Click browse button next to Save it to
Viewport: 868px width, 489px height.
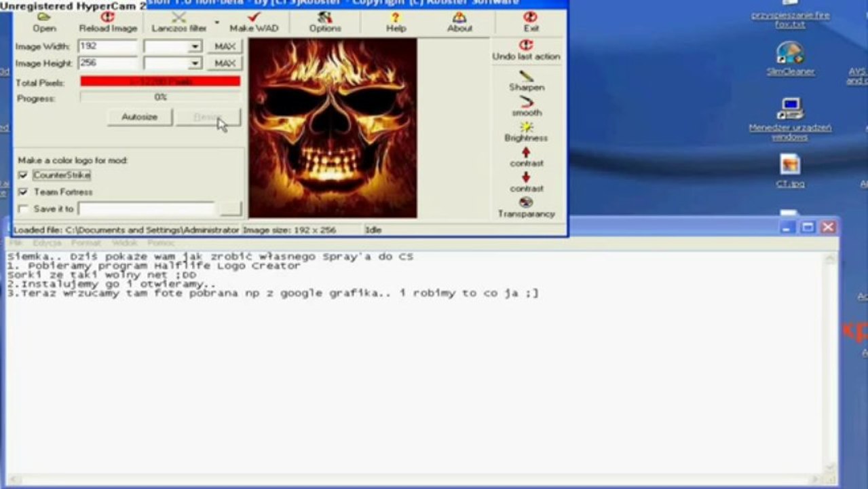[231, 209]
